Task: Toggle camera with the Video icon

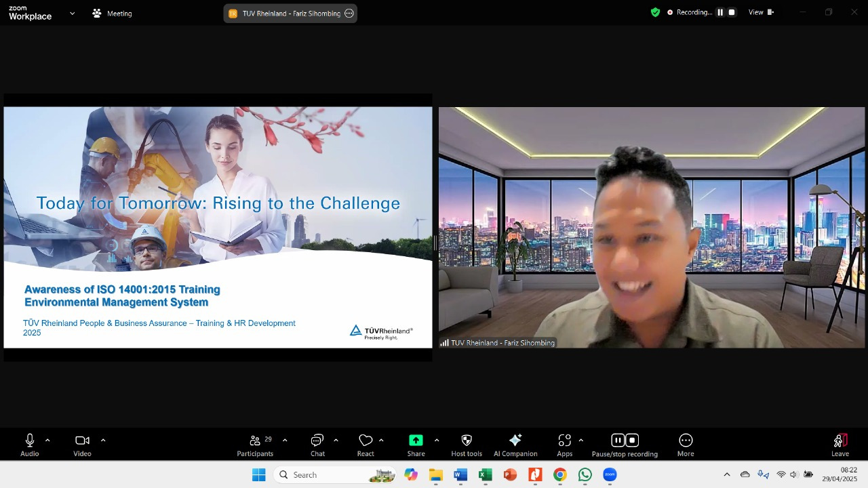Action: pos(82,441)
